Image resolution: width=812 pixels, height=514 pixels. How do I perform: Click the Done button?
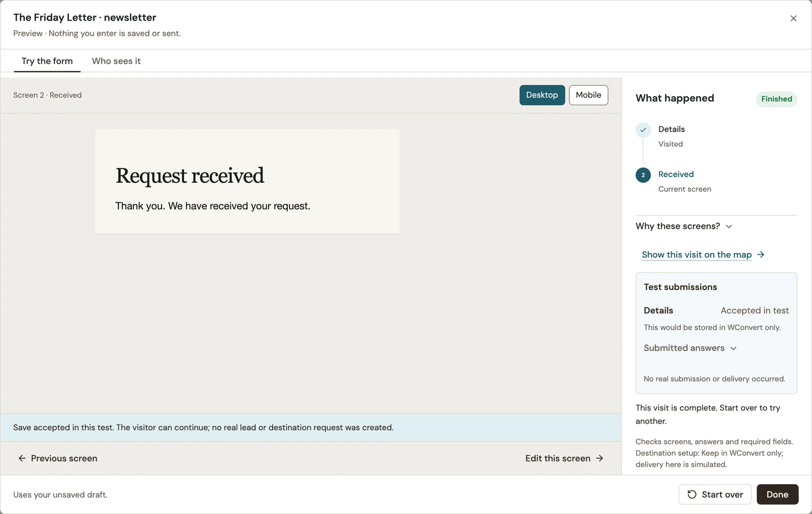(x=778, y=495)
